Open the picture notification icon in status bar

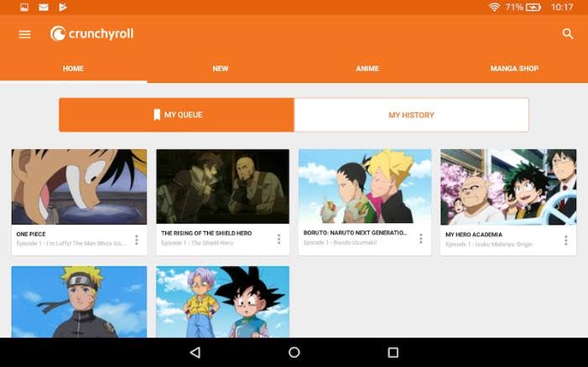[x=24, y=7]
